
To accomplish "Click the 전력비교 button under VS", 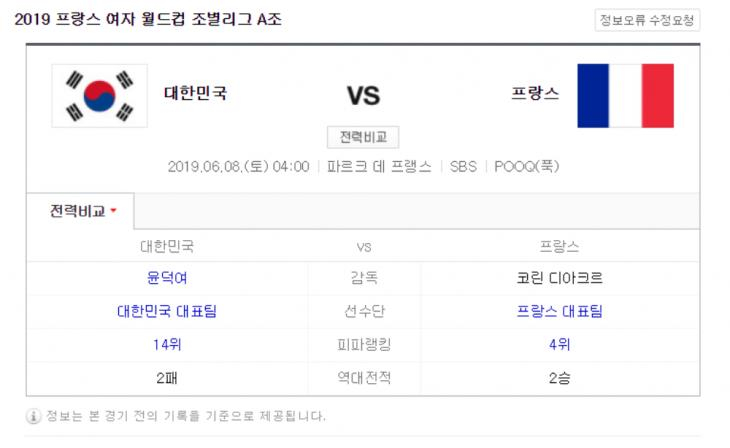I will coord(363,137).
